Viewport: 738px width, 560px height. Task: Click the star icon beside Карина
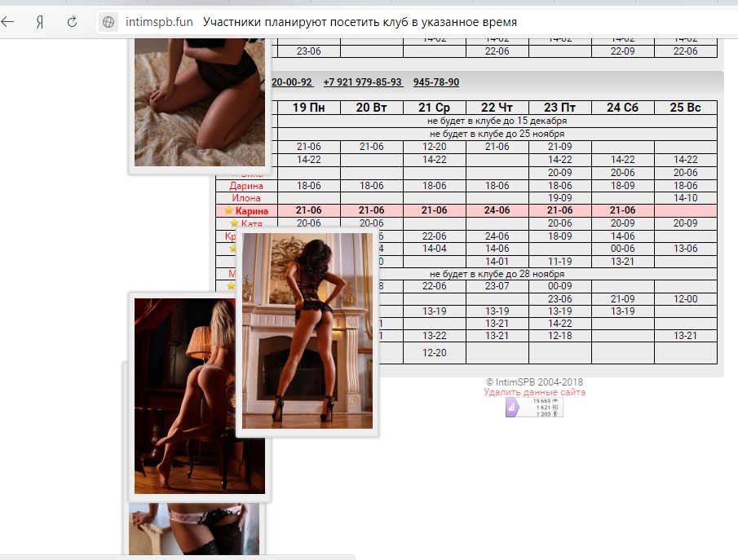229,211
